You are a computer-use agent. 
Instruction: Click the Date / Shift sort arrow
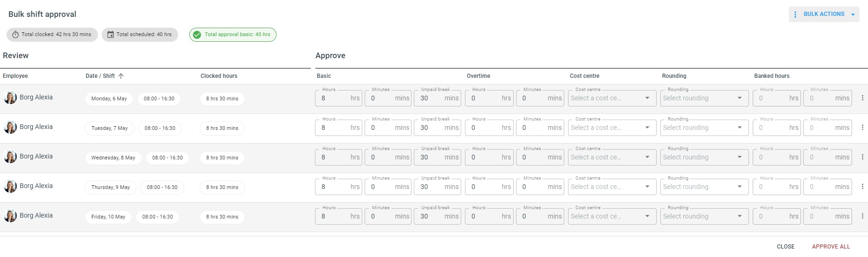point(121,76)
